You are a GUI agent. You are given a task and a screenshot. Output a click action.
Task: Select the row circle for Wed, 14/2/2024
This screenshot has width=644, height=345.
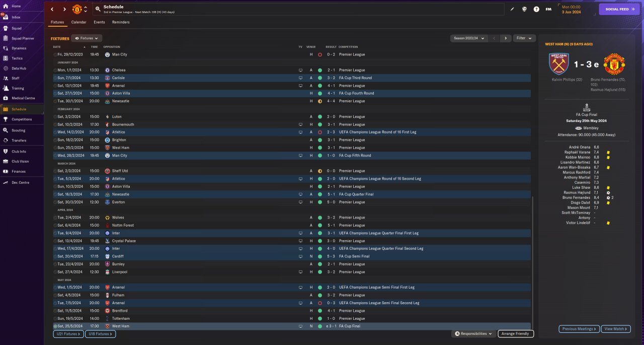(x=55, y=132)
